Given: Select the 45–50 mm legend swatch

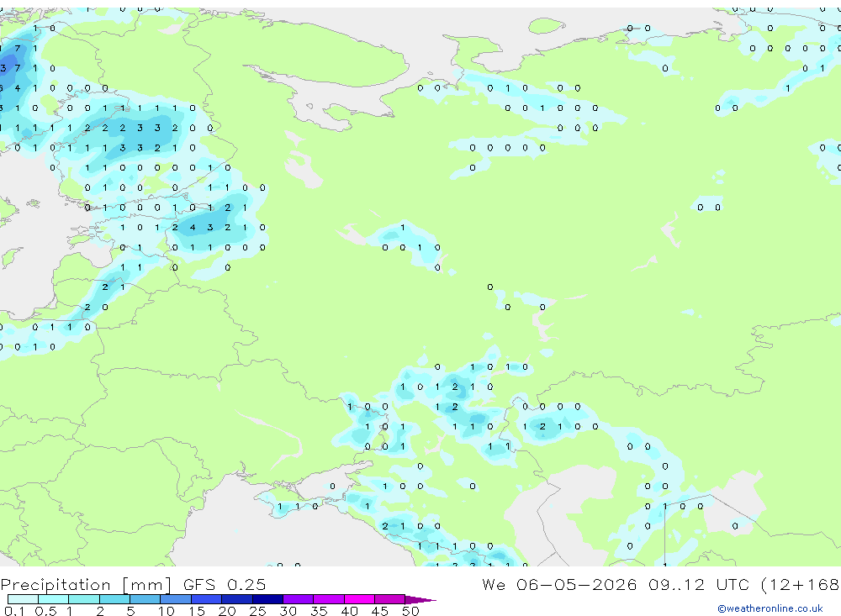Looking at the screenshot, I should click(390, 599).
